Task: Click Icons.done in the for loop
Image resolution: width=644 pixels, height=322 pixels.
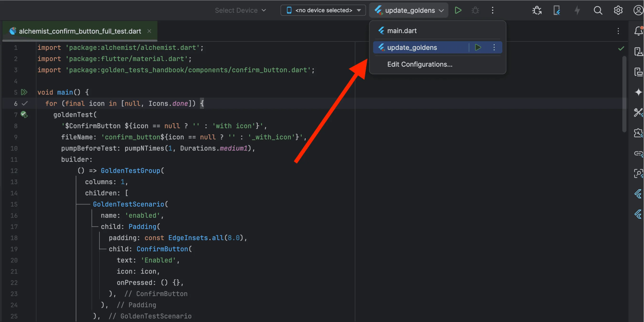Action: coord(168,104)
